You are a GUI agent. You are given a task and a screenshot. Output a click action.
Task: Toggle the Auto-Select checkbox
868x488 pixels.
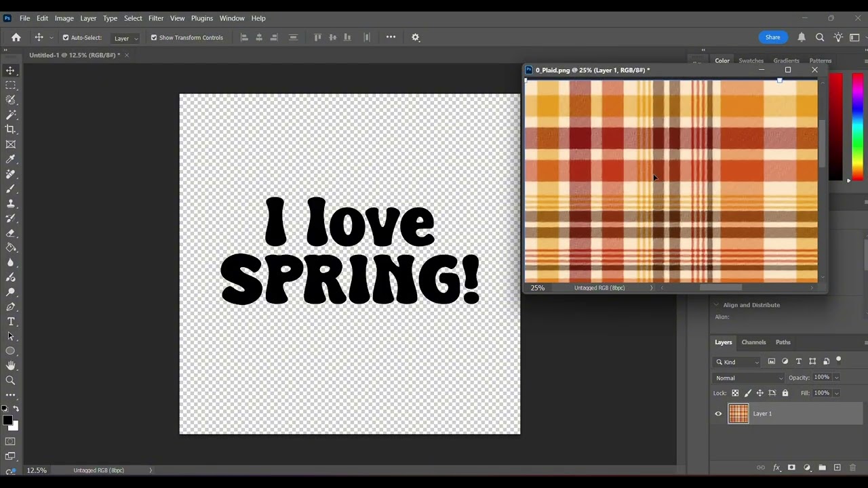(66, 38)
